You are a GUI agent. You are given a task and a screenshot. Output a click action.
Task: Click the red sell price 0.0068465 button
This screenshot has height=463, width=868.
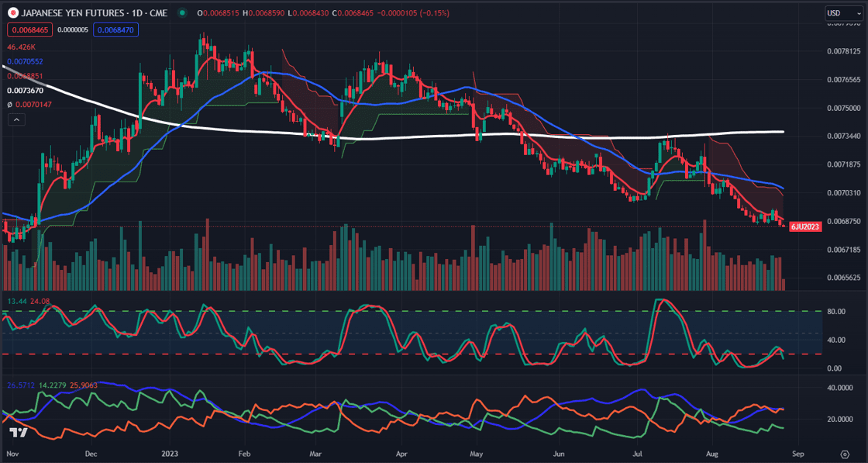coord(29,29)
